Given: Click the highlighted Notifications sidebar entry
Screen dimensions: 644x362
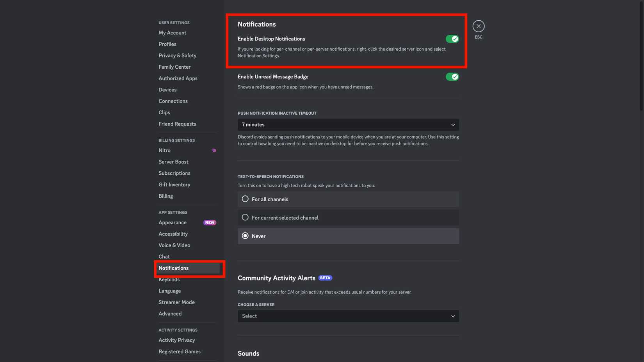Looking at the screenshot, I should coord(173,268).
